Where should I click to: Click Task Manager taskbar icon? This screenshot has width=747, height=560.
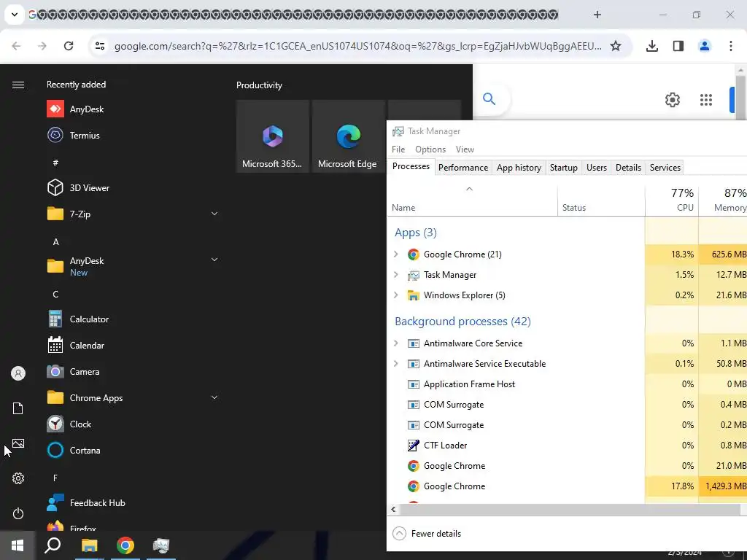point(161,545)
